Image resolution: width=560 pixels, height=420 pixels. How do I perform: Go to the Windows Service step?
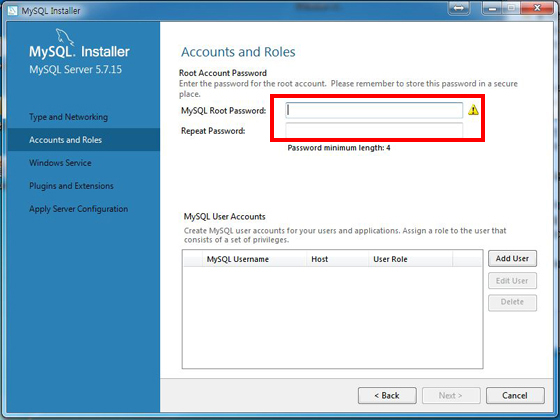(x=60, y=163)
